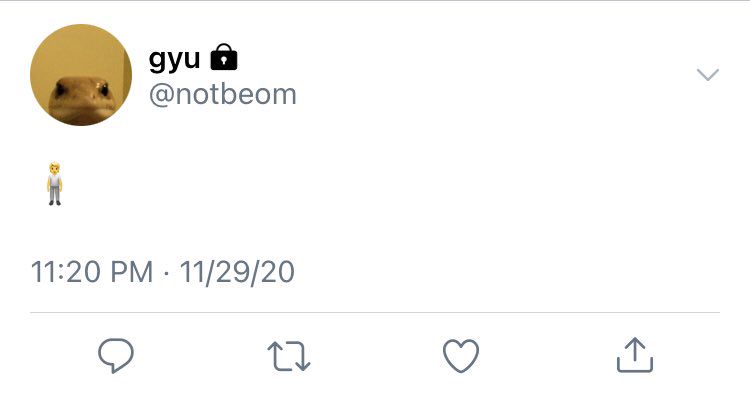The width and height of the screenshot is (750, 396).
Task: Click the 11/29/20 date text
Action: pyautogui.click(x=237, y=272)
